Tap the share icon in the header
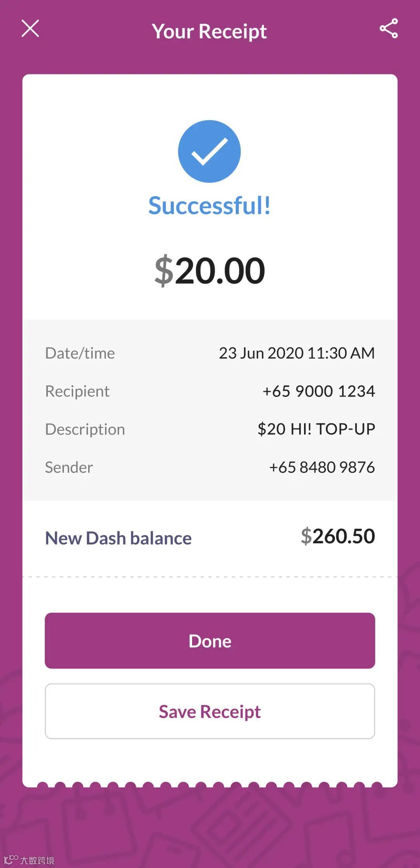This screenshot has width=420, height=868. [x=388, y=28]
